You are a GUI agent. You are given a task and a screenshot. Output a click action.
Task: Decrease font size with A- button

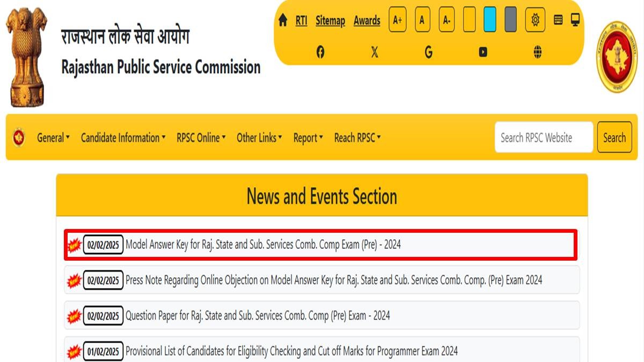tap(447, 20)
